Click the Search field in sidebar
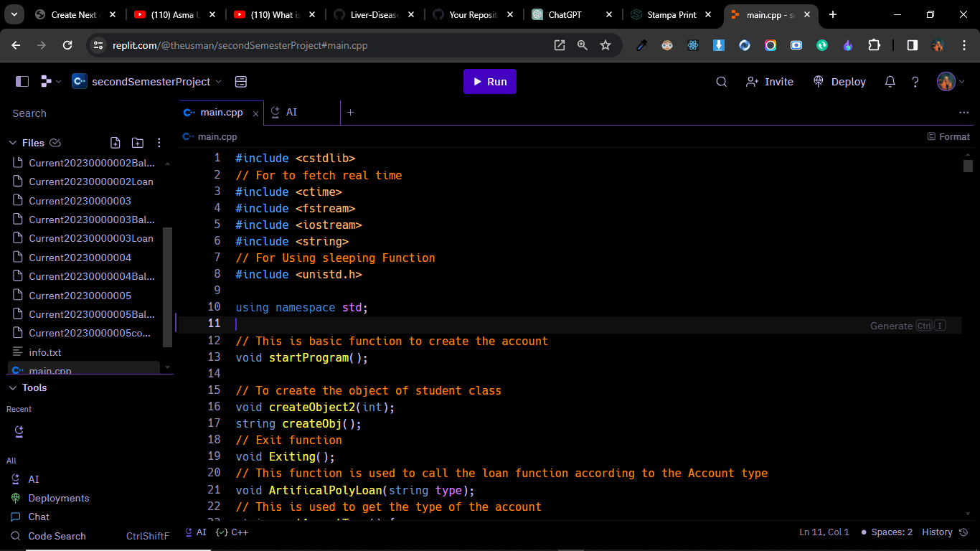Image resolution: width=980 pixels, height=551 pixels. (86, 113)
